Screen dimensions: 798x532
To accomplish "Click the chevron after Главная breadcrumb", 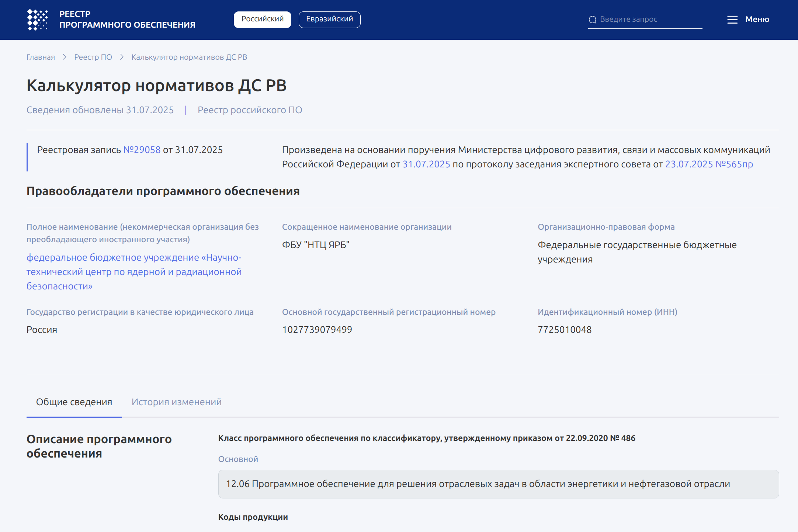I will pyautogui.click(x=65, y=57).
